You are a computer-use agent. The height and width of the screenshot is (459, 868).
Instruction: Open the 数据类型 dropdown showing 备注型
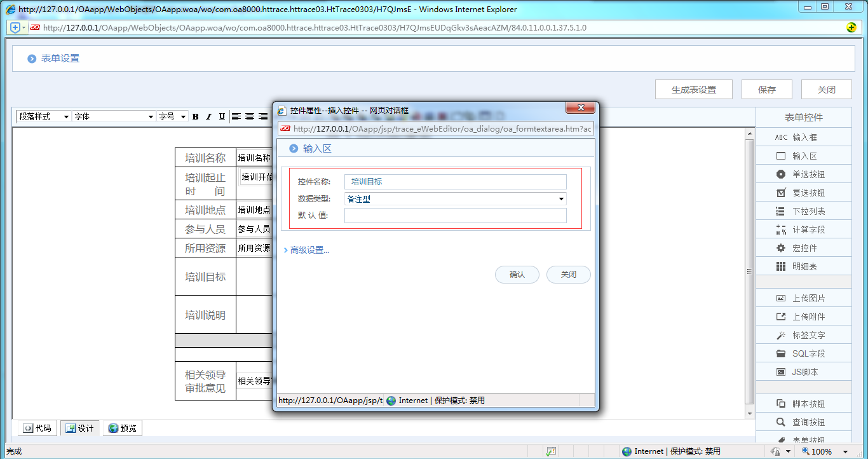(560, 198)
